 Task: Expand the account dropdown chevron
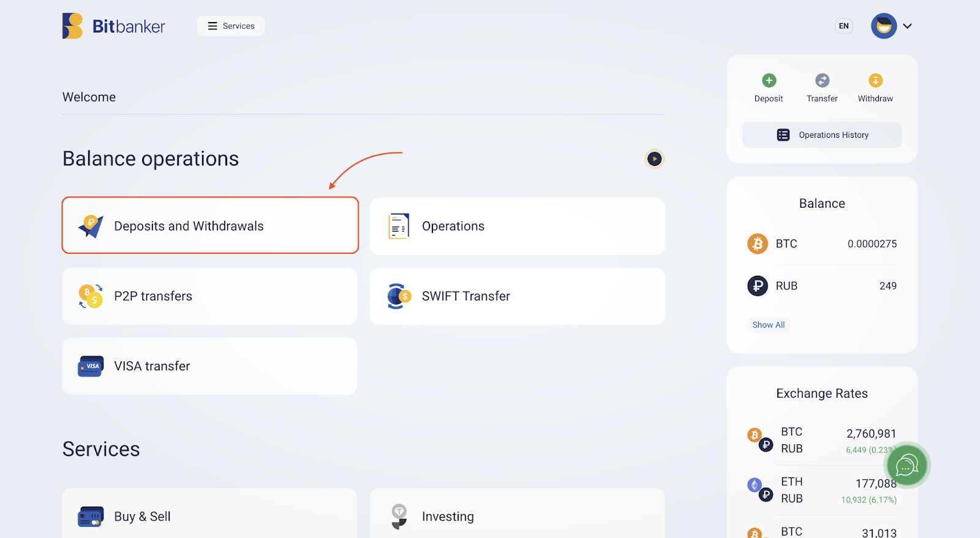[908, 26]
